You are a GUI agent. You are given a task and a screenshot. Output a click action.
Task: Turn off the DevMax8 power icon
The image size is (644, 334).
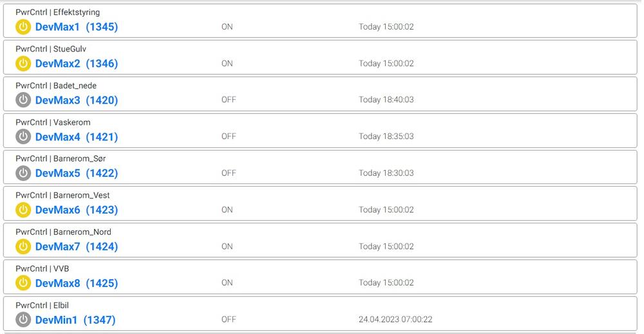[x=23, y=283]
